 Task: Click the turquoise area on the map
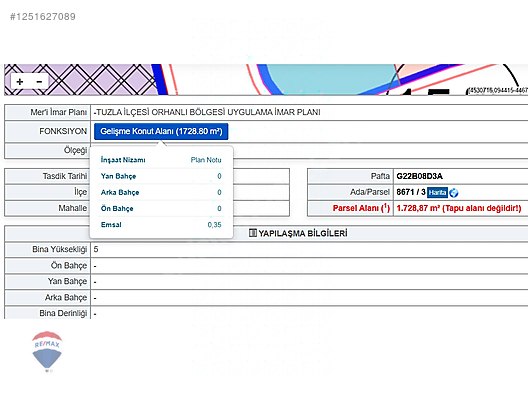tap(330, 78)
